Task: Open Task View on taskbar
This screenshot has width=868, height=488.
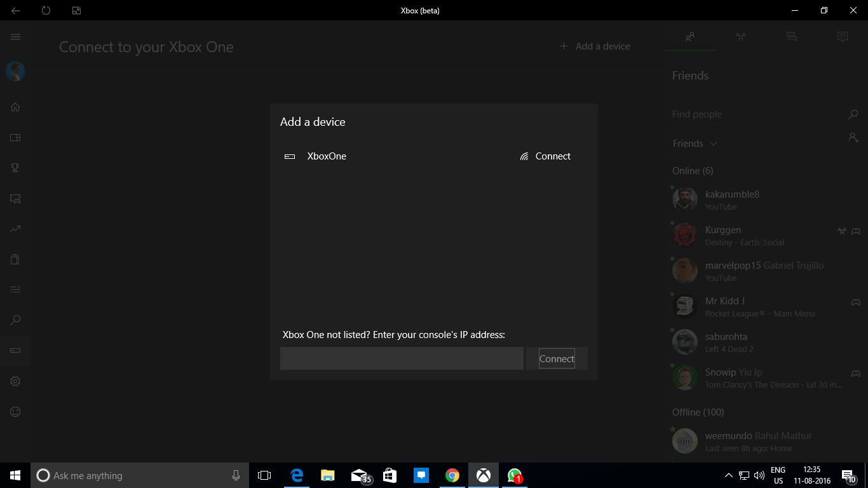Action: (x=264, y=475)
